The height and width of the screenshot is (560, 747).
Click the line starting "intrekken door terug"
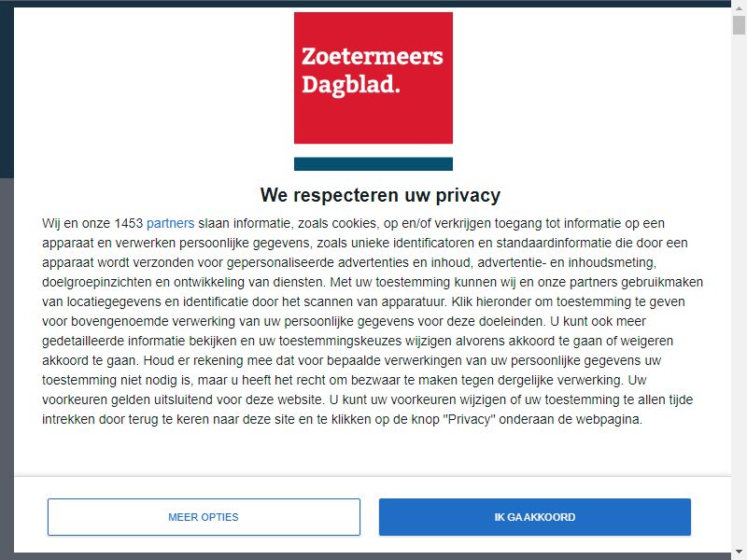pyautogui.click(x=342, y=419)
